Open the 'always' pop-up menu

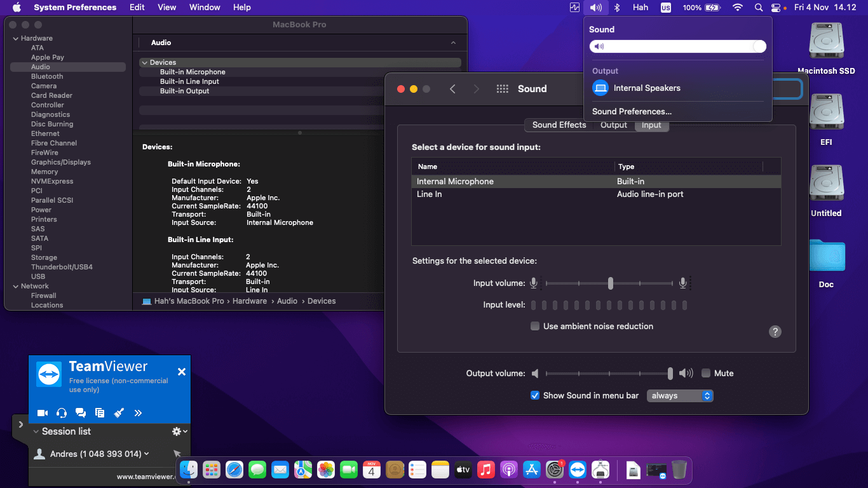coord(680,395)
